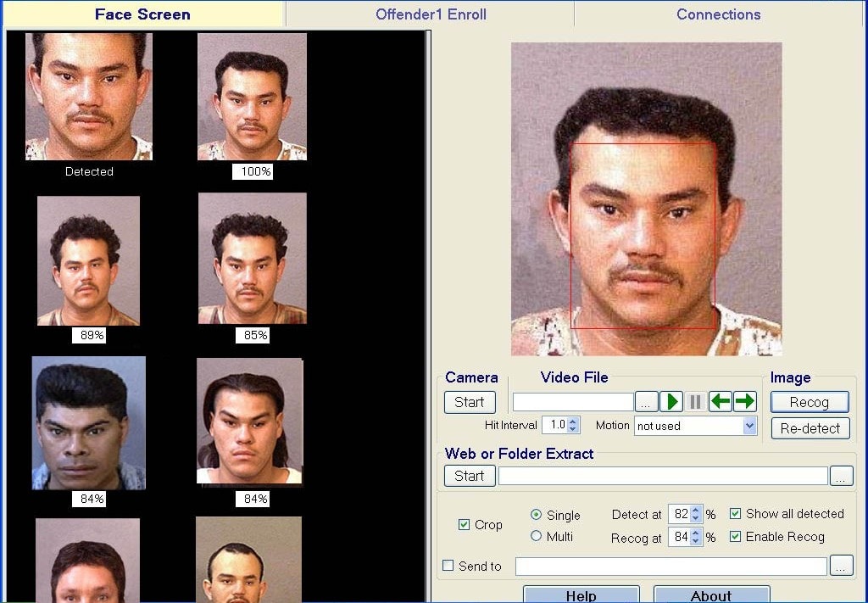The height and width of the screenshot is (603, 868).
Task: Step forward with the green right arrow
Action: coord(745,402)
